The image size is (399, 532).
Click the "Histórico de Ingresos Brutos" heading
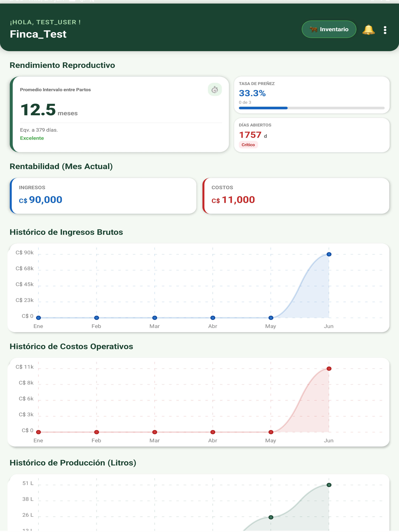click(x=66, y=232)
